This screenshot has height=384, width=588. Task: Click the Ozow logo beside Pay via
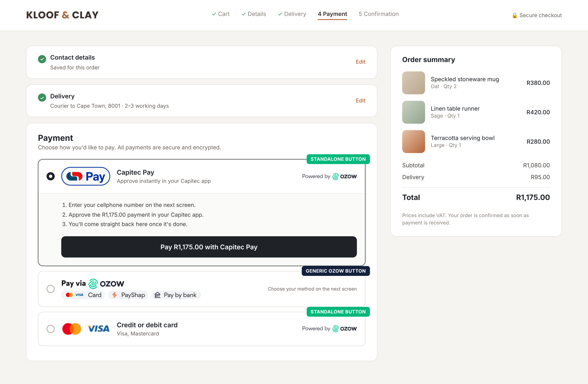coord(106,284)
